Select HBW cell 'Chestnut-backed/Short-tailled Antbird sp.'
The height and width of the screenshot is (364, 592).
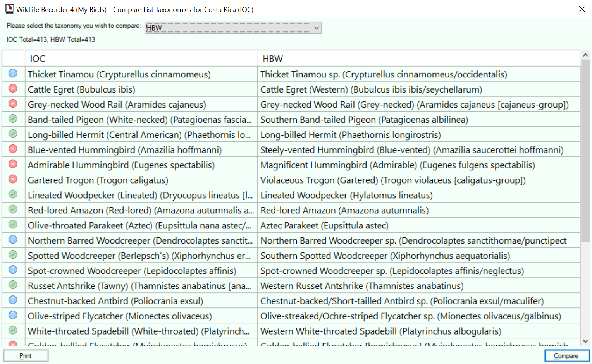click(x=419, y=300)
